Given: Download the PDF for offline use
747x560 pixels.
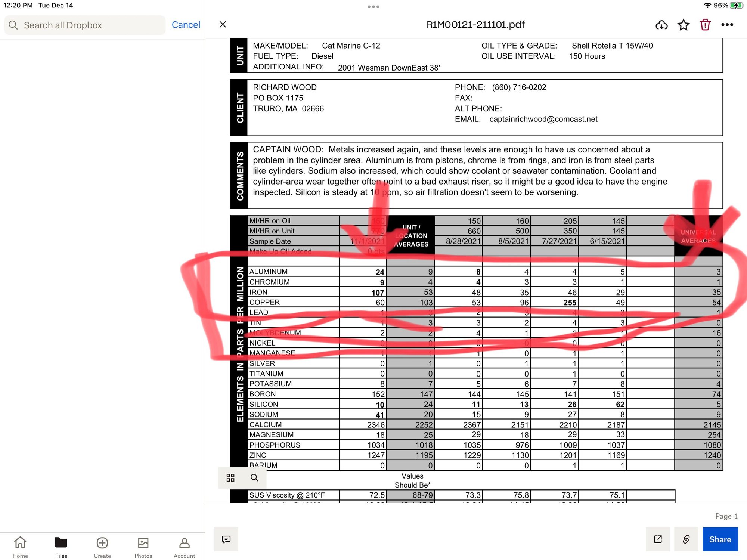Looking at the screenshot, I should [x=661, y=25].
